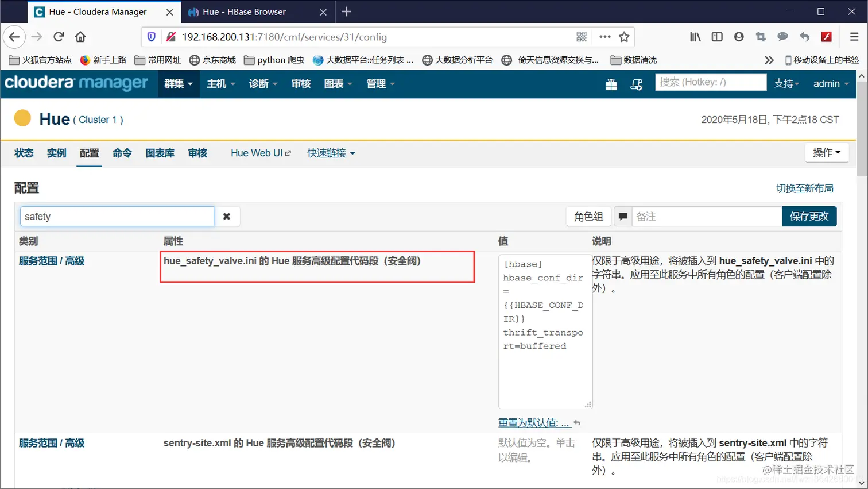Open the tracking protection shield icon

tap(152, 37)
